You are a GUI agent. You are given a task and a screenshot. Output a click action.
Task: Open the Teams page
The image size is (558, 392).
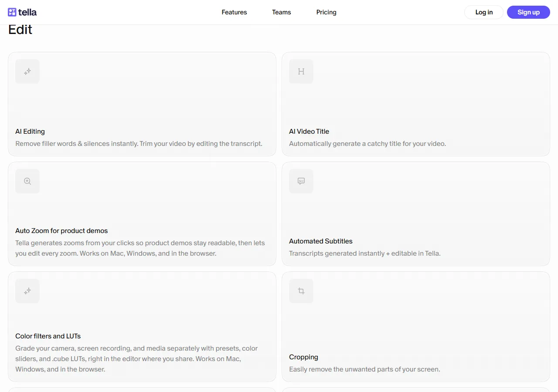pos(282,12)
